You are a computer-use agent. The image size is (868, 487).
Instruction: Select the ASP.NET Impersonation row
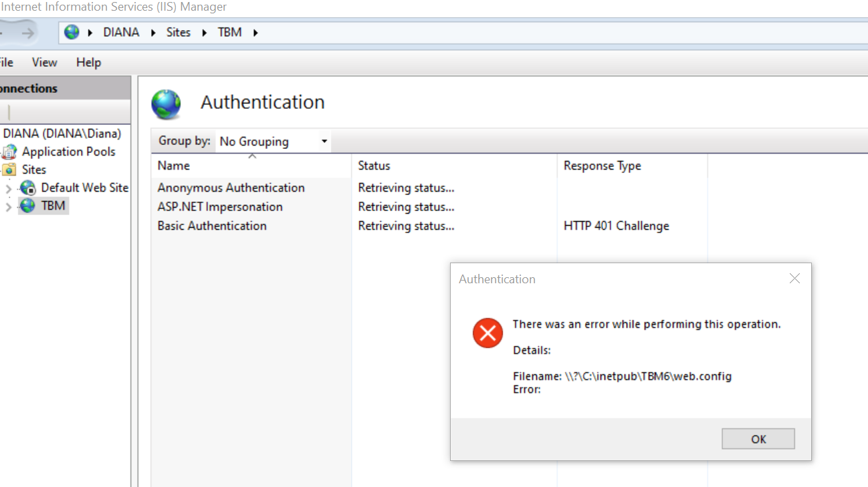(429, 207)
